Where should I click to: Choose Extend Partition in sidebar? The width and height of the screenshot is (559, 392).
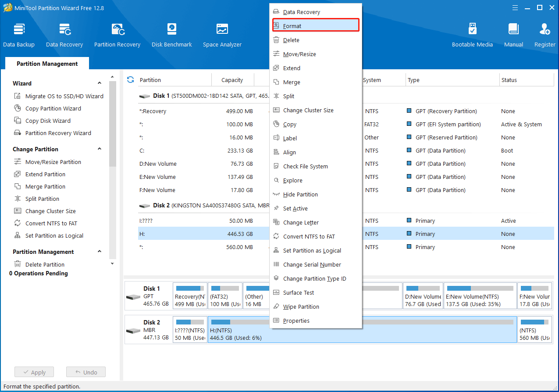click(x=39, y=174)
